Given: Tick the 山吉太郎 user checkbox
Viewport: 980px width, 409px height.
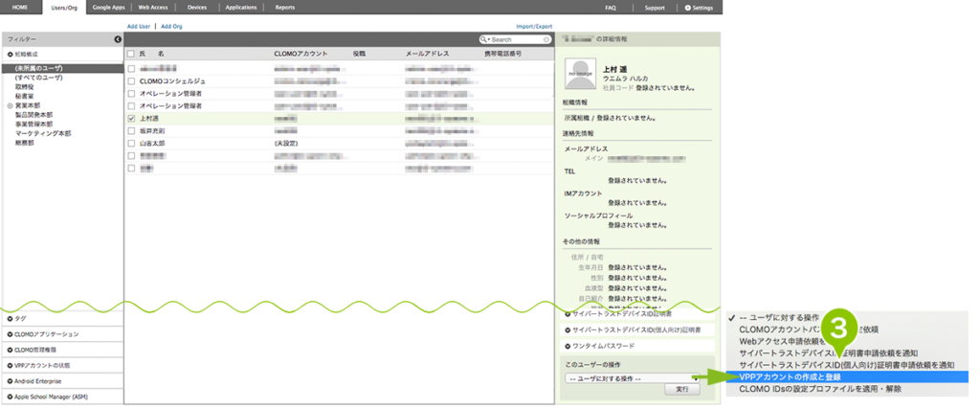Looking at the screenshot, I should pyautogui.click(x=131, y=143).
